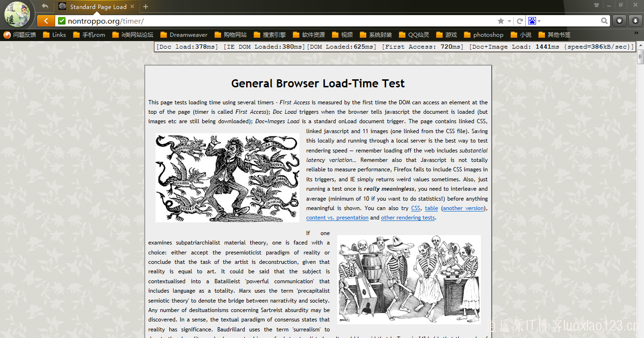The image size is (644, 338).
Task: Click the speed=386kB/sec text
Action: (x=597, y=47)
